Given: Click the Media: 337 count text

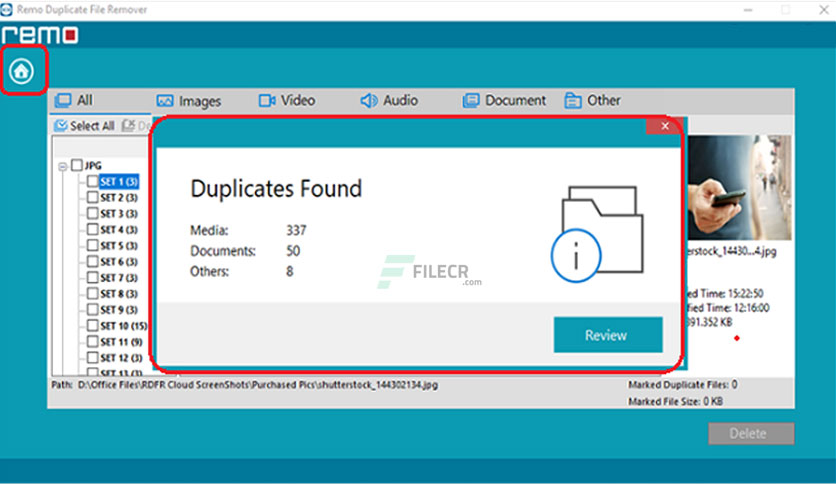Looking at the screenshot, I should (x=248, y=230).
